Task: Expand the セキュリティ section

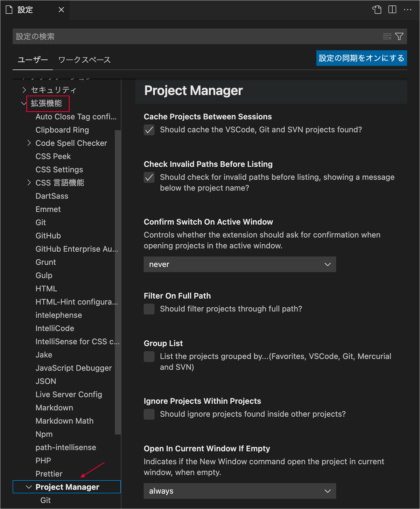Action: [24, 90]
